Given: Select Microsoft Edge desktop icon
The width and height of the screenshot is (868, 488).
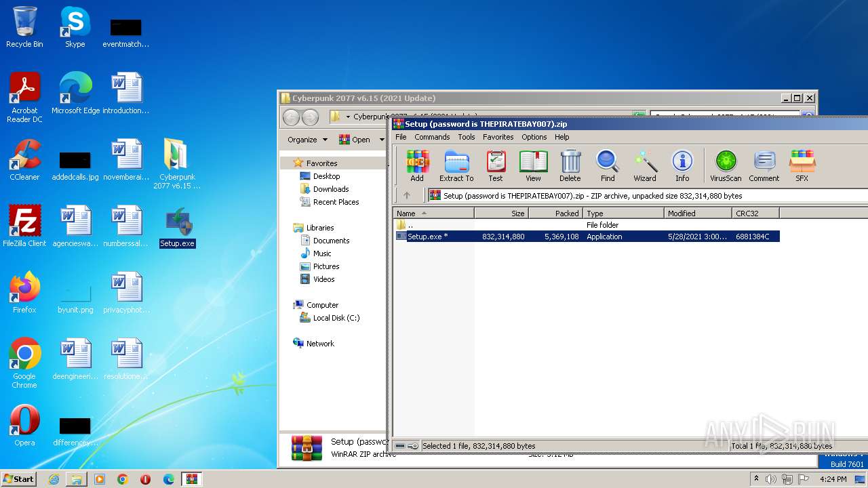Looking at the screenshot, I should 75,94.
